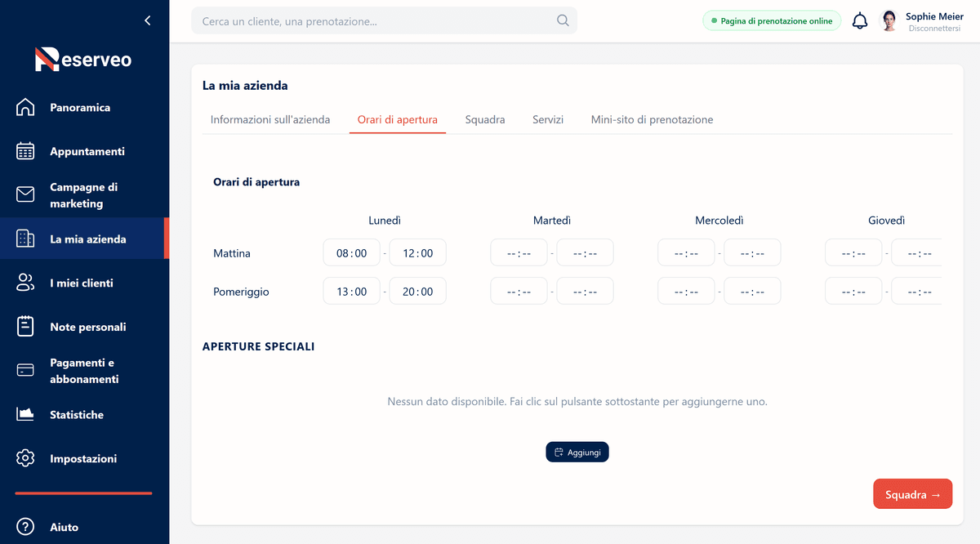Viewport: 980px width, 544px height.
Task: Open the Squadra tab
Action: tap(485, 119)
